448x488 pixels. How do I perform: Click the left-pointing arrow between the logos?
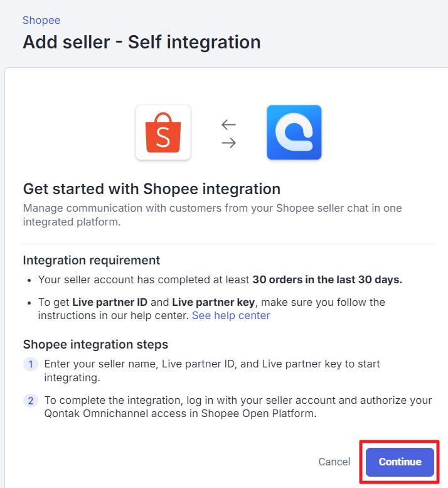228,124
